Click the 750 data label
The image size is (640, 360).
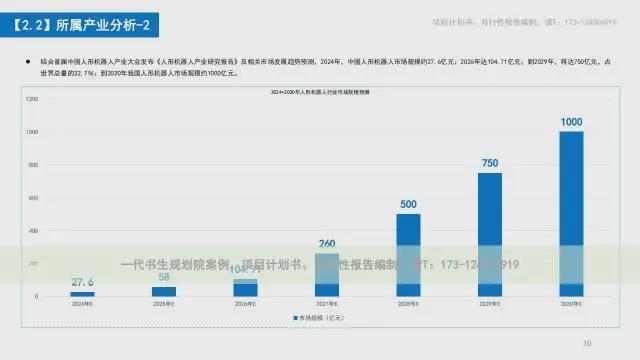click(490, 163)
